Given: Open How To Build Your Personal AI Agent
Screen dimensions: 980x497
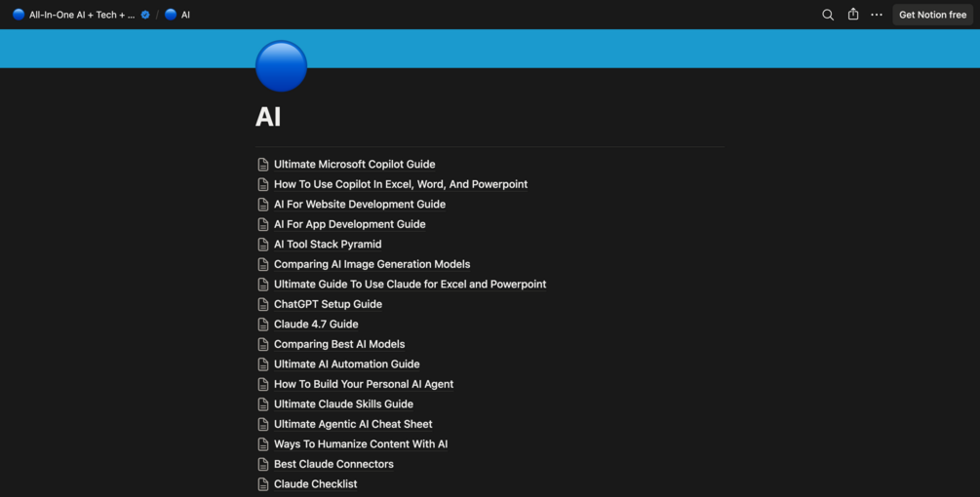Looking at the screenshot, I should point(363,384).
